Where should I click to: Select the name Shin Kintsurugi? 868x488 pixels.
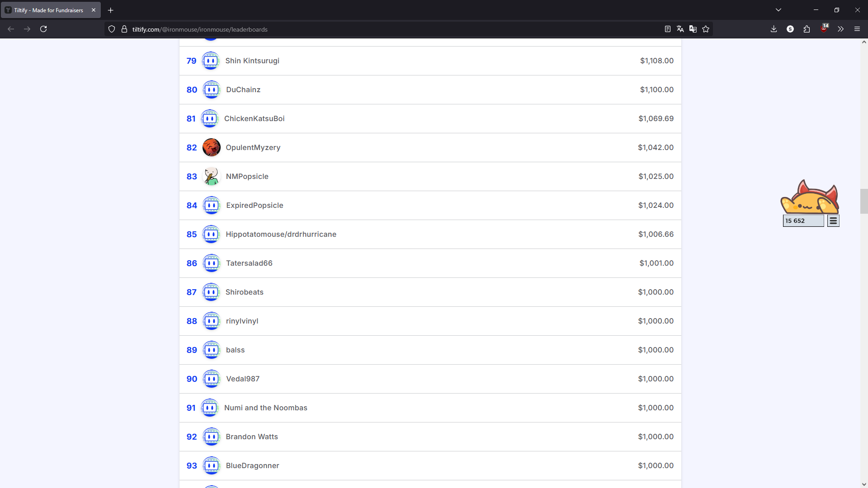[252, 61]
